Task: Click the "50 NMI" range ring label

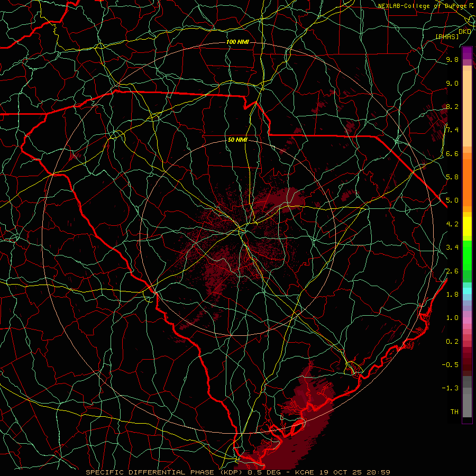Action: [237, 140]
